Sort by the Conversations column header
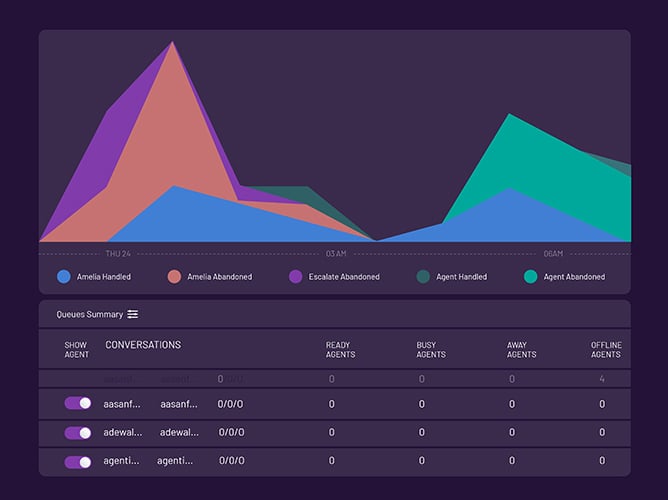Screen dimensions: 668x500 (x=143, y=345)
